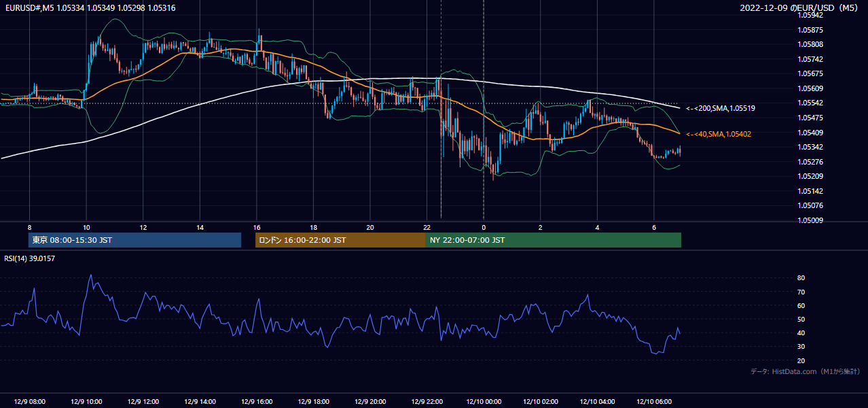Image resolution: width=868 pixels, height=408 pixels.
Task: Click the HistData.com data source credit
Action: 806,371
